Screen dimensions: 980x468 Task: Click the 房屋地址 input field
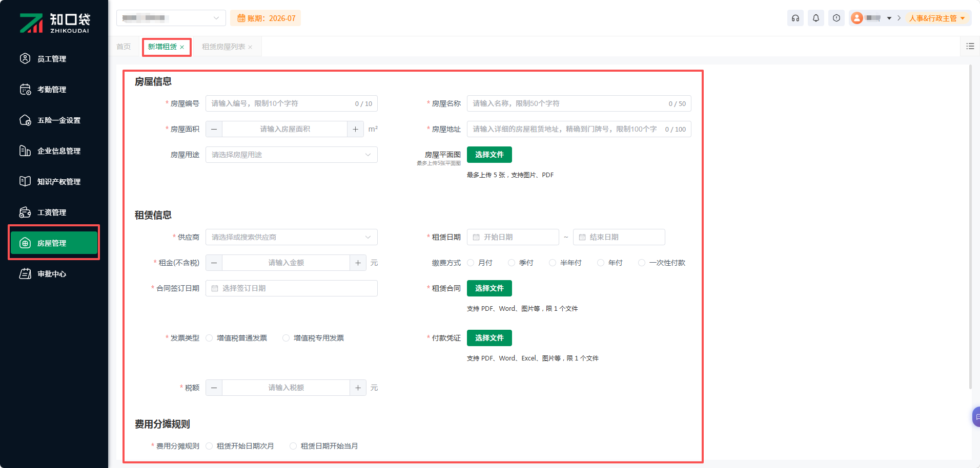point(579,129)
